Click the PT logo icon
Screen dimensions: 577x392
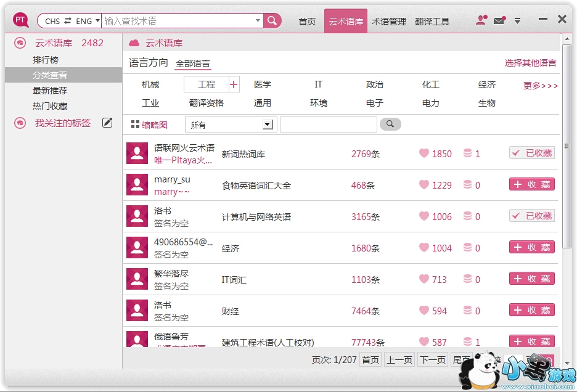[x=21, y=20]
